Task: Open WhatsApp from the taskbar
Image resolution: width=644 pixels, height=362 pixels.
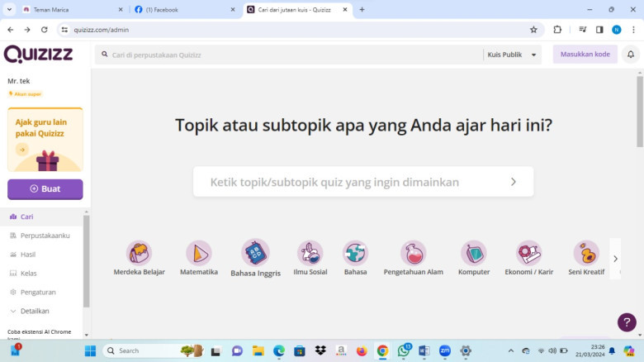Action: (404, 350)
